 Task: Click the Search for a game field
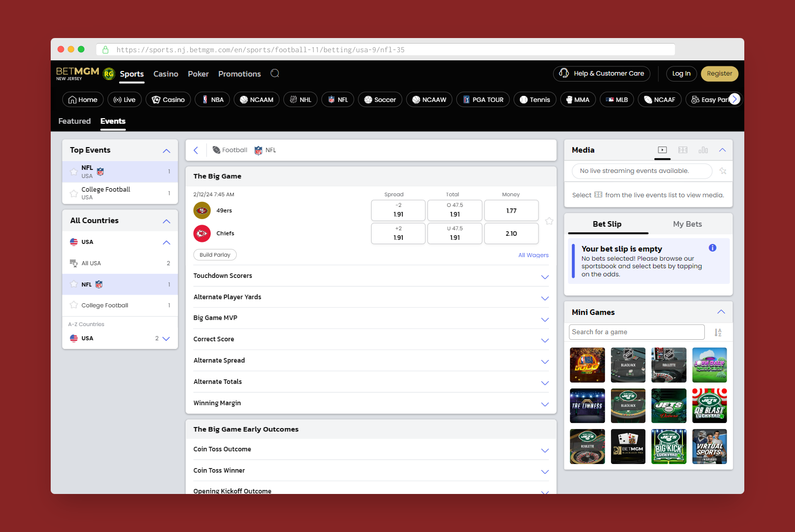tap(637, 332)
